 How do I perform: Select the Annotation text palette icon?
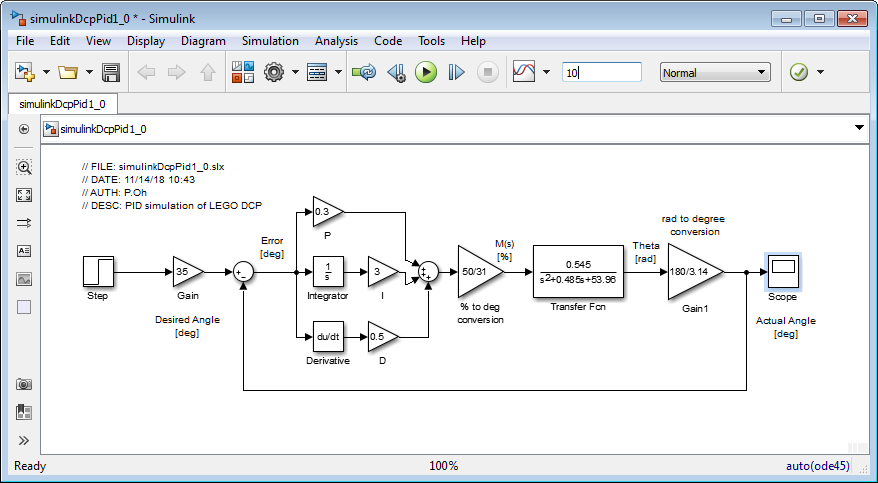click(24, 251)
